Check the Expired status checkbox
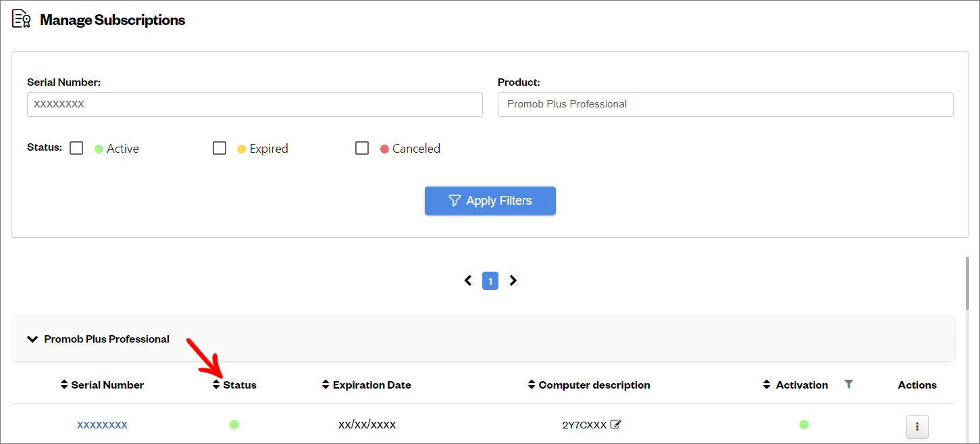This screenshot has height=444, width=980. [220, 148]
